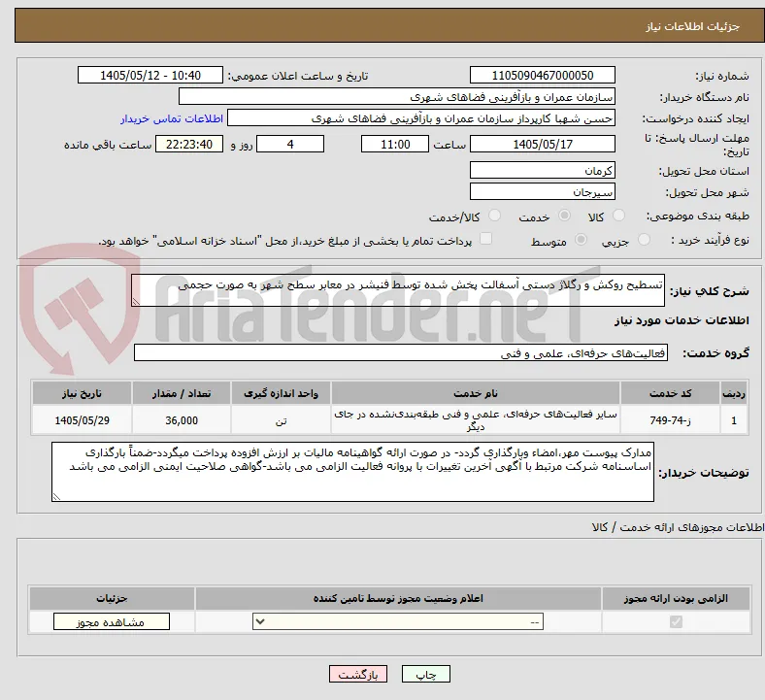Image resolution: width=765 pixels, height=700 pixels.
Task: Click the اطلاعات مجوزهای ارائه خدمت / کالا heading
Action: click(678, 527)
